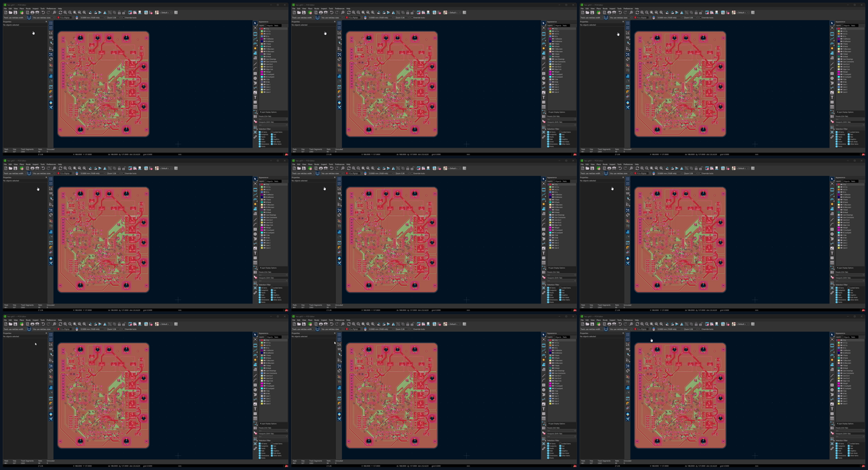Viewport: 868px width, 470px height.
Task: Click B.Cu color swatch in center window
Action: (550, 192)
